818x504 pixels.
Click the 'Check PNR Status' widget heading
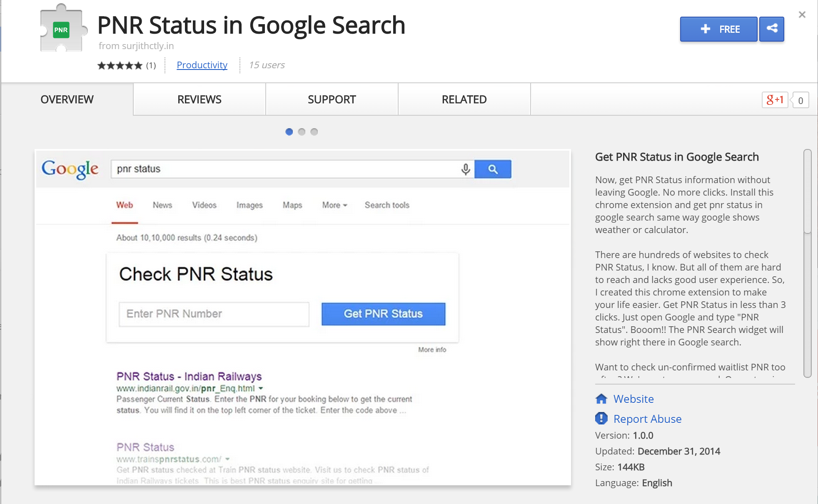[196, 274]
